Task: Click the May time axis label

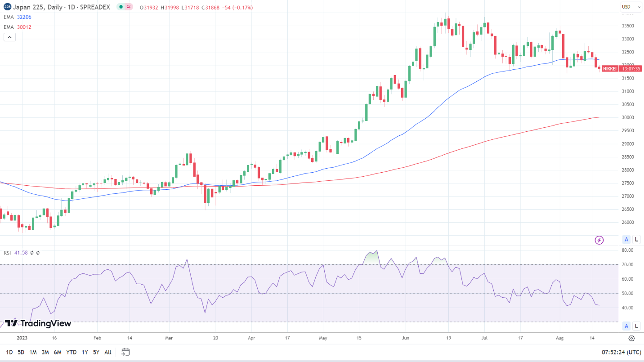Action: 323,337
